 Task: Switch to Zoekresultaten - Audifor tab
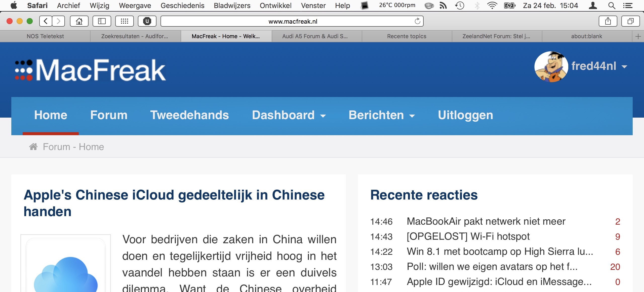click(136, 36)
